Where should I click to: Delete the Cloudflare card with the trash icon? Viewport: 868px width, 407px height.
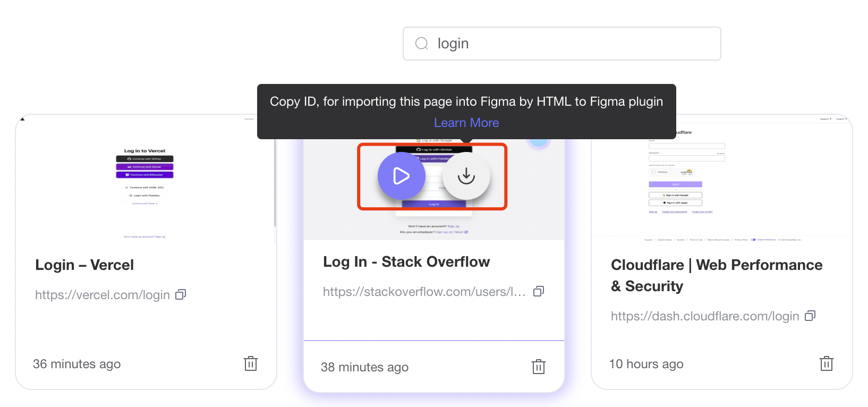click(x=827, y=363)
